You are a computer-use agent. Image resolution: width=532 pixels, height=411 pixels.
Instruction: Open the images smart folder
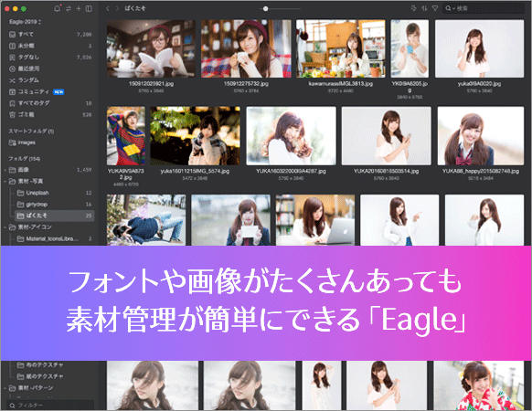pyautogui.click(x=50, y=142)
